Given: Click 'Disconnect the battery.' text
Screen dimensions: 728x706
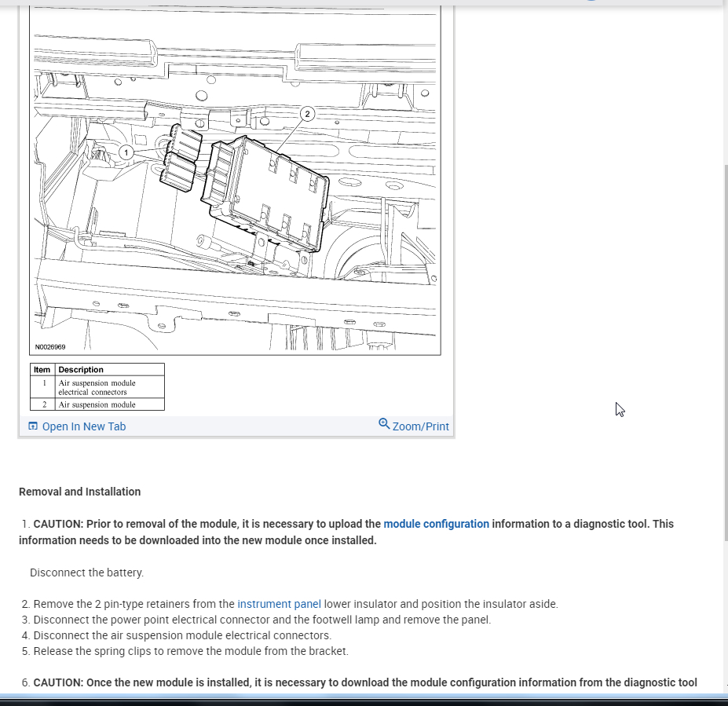Looking at the screenshot, I should (x=87, y=572).
